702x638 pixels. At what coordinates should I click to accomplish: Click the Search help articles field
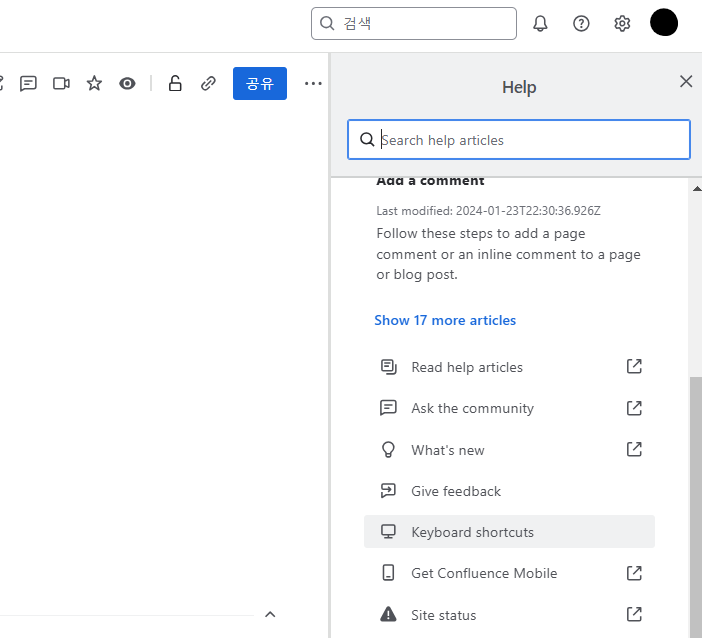[x=530, y=140]
